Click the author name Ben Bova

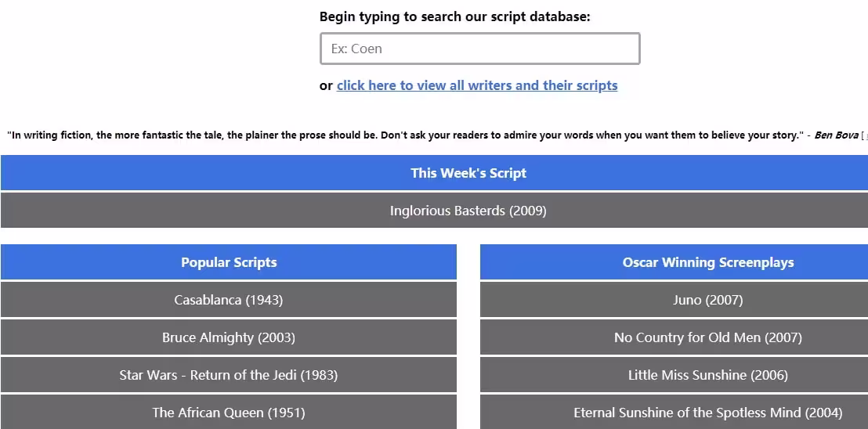836,135
